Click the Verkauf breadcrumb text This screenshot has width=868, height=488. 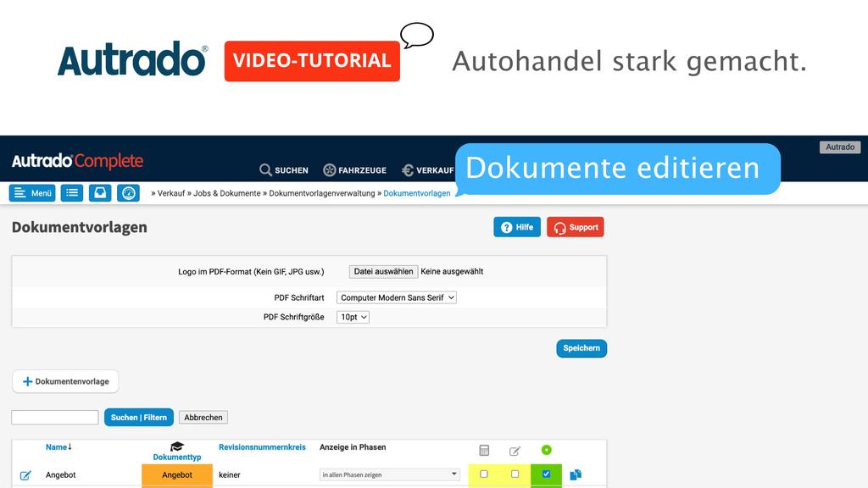coord(171,193)
